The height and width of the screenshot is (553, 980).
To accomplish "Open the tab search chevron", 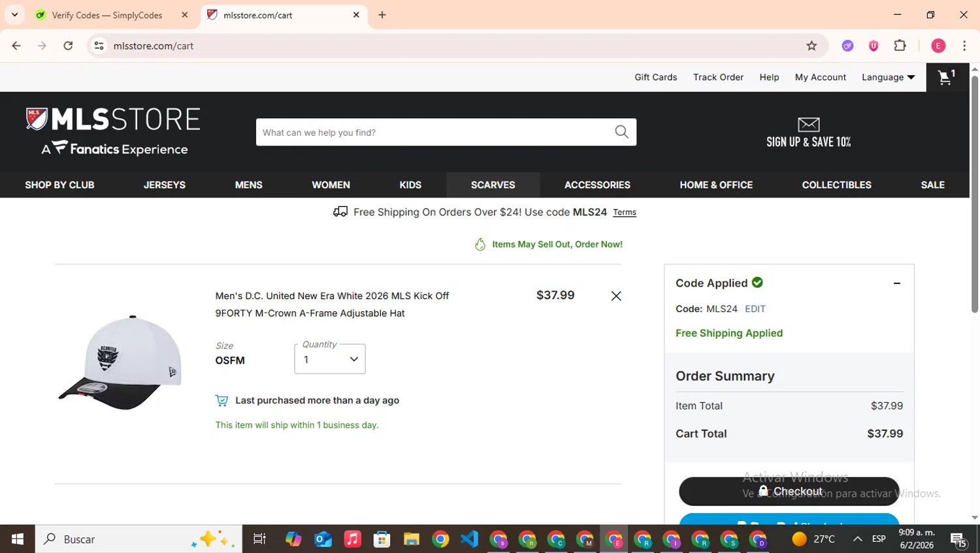I will click(x=14, y=15).
